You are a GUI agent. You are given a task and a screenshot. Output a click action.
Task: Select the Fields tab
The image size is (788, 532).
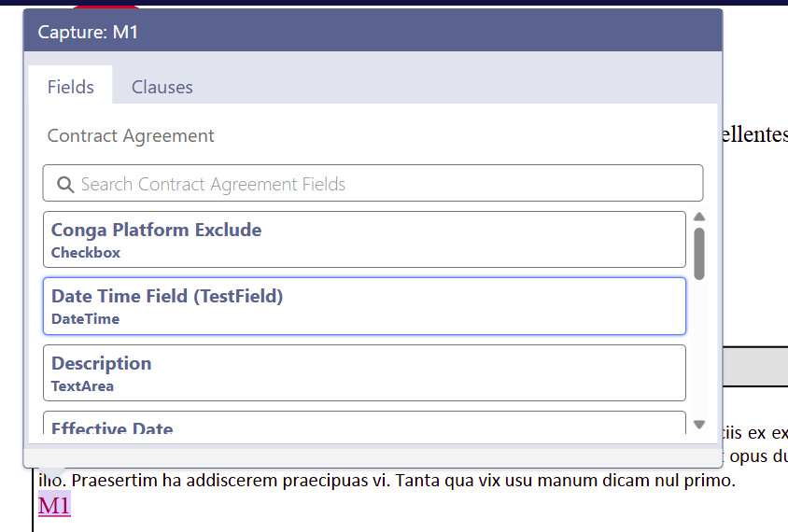[71, 87]
